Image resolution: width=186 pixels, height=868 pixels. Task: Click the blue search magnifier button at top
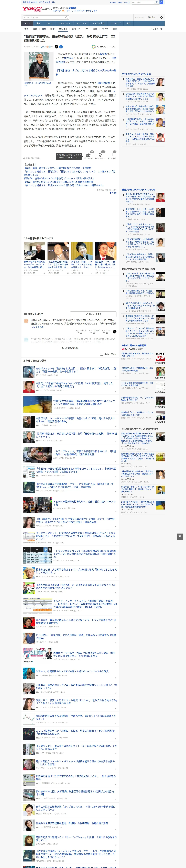coord(161,2)
